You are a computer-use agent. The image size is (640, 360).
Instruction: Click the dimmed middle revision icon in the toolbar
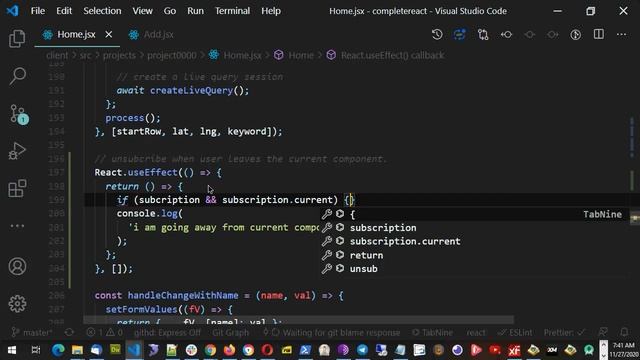[529, 35]
